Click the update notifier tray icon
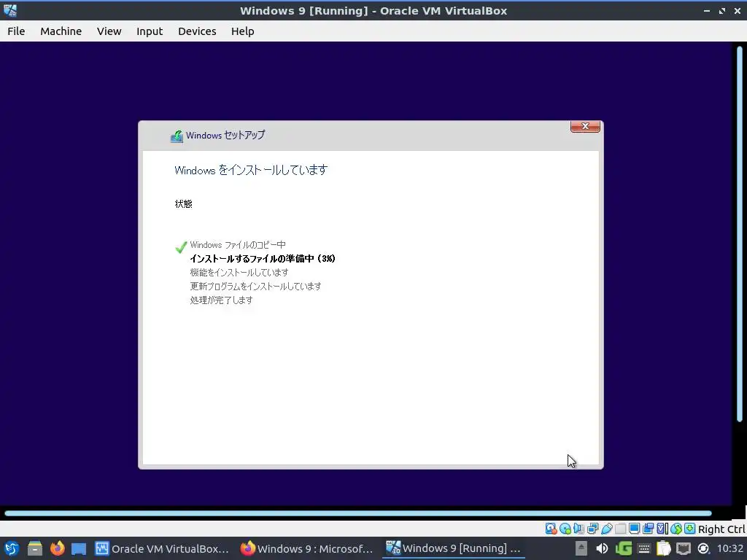 [703, 548]
